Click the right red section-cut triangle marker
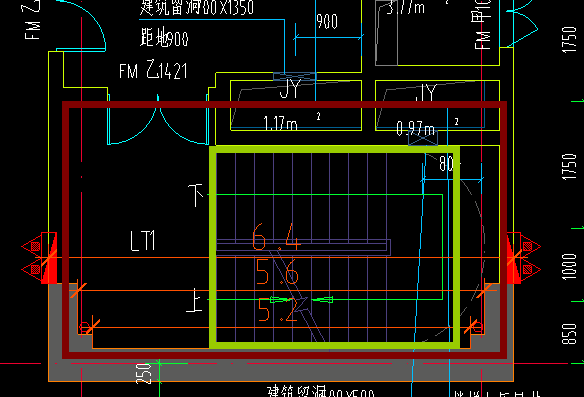Image resolution: width=584 pixels, height=397 pixels. (523, 258)
